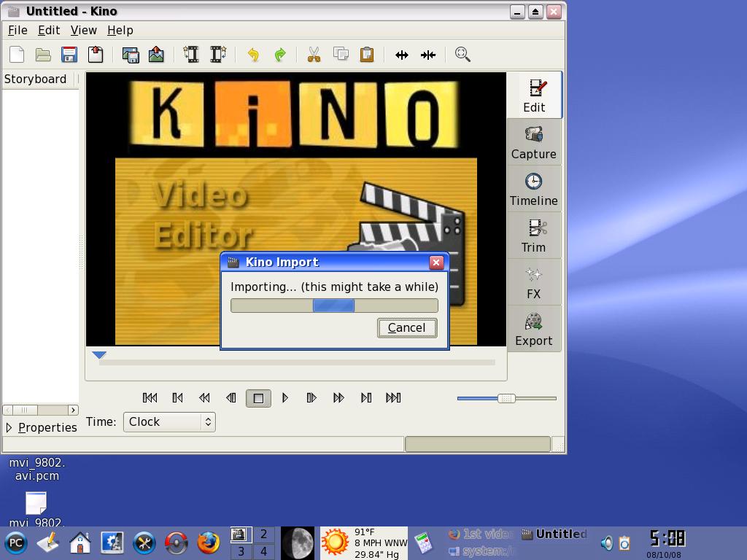Switch to the Capture panel
Viewport: 747px width, 560px height.
click(x=533, y=143)
